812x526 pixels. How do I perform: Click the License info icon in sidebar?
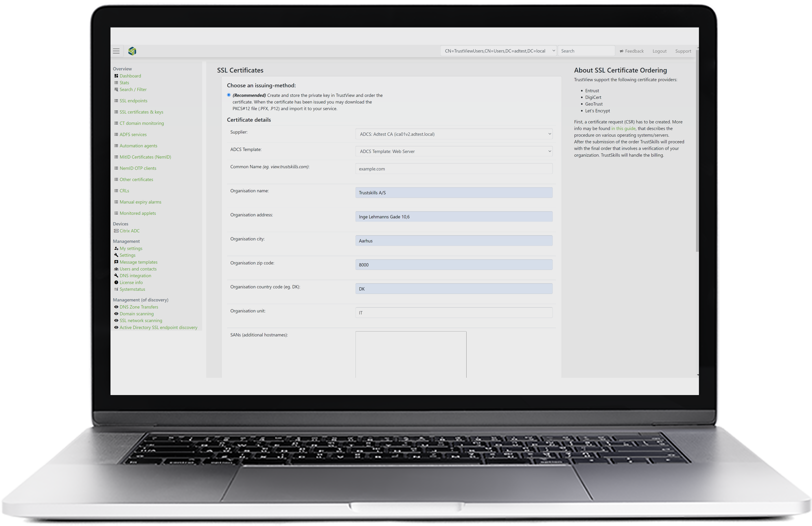point(116,282)
